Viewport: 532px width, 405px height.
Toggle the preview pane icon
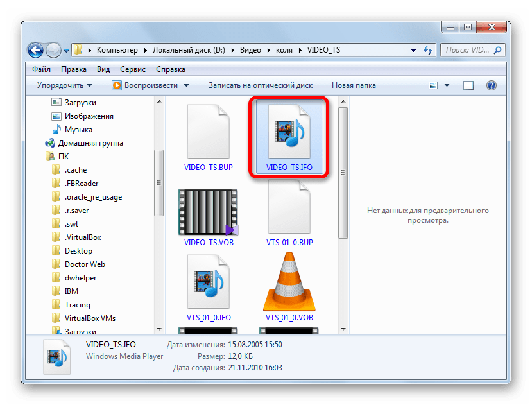(468, 85)
